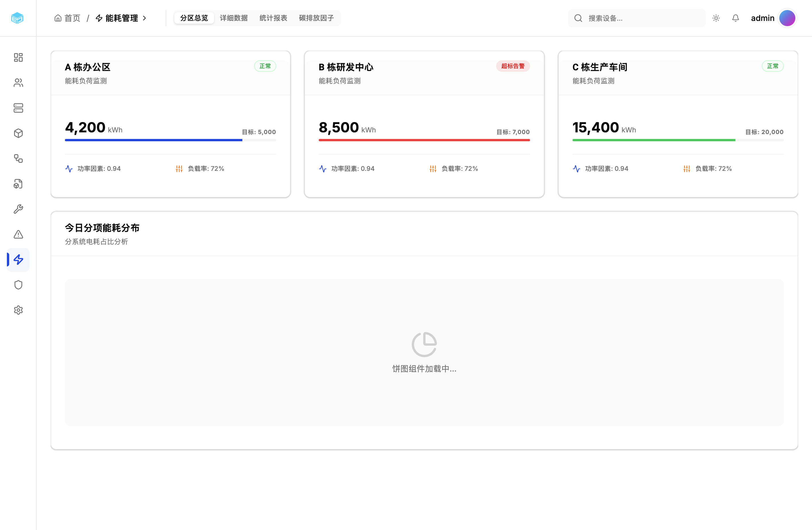Click the power factor pulse icon in C 栋生产车间

(x=577, y=169)
